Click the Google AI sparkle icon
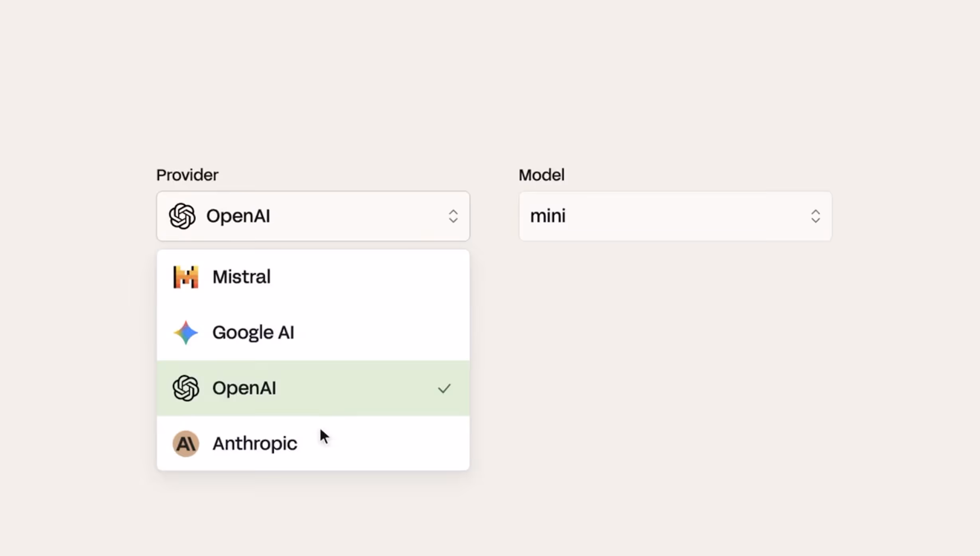Image resolution: width=980 pixels, height=556 pixels. point(186,332)
